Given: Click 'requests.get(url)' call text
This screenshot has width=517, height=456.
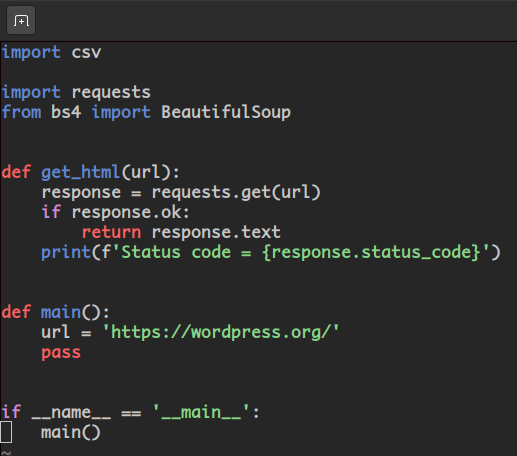Looking at the screenshot, I should tap(236, 193).
